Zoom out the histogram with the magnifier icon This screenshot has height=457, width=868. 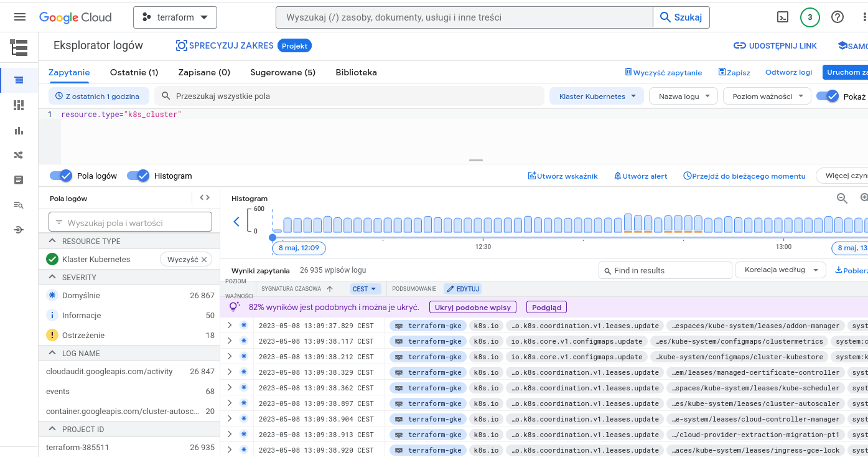click(x=842, y=198)
